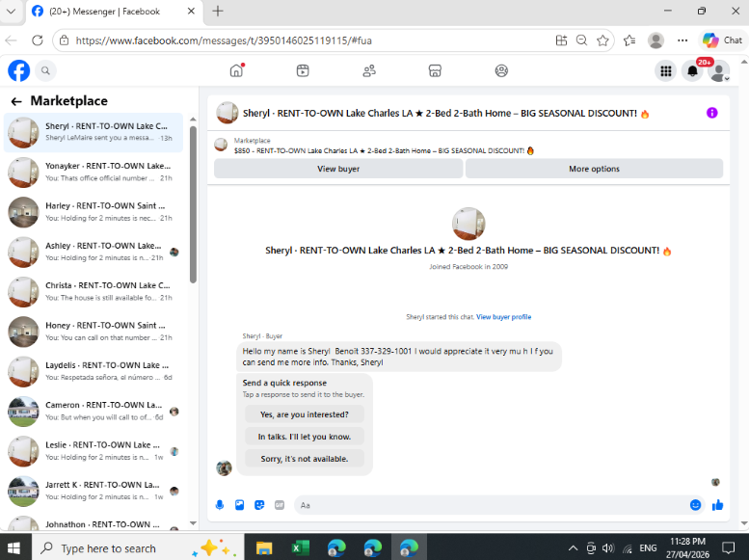The width and height of the screenshot is (749, 560).
Task: Open the Facebook logo home link
Action: [19, 70]
